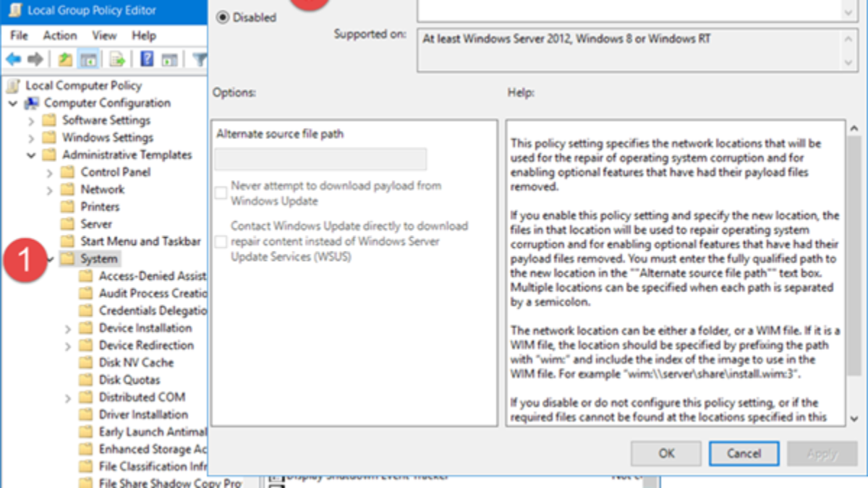Click the Supported on box scroll-down arrow
Viewport: 868px width, 488px height.
850,63
